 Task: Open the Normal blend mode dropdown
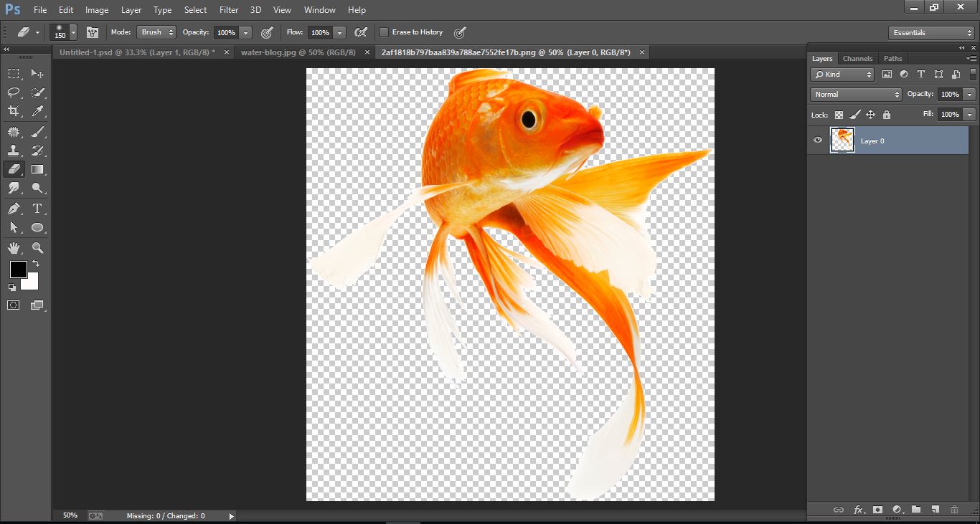click(x=854, y=93)
